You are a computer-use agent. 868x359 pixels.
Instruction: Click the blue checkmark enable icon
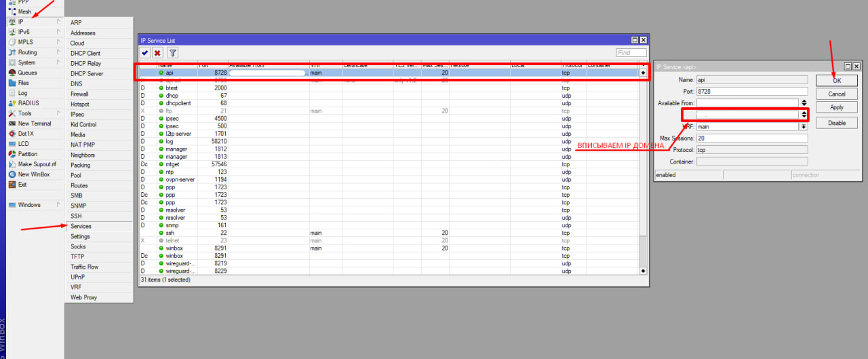coord(145,53)
